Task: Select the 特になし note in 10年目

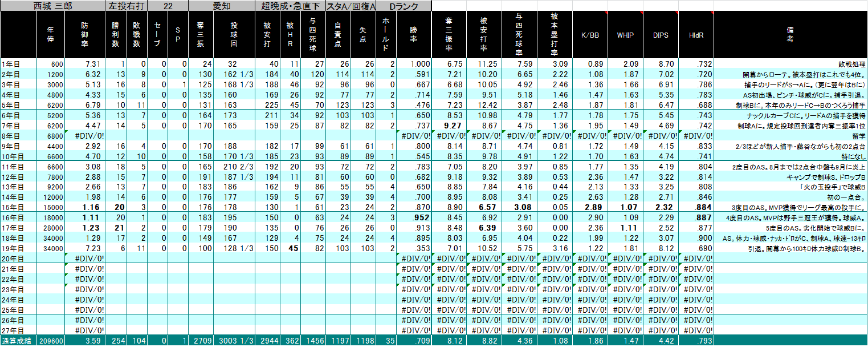Action: point(854,156)
